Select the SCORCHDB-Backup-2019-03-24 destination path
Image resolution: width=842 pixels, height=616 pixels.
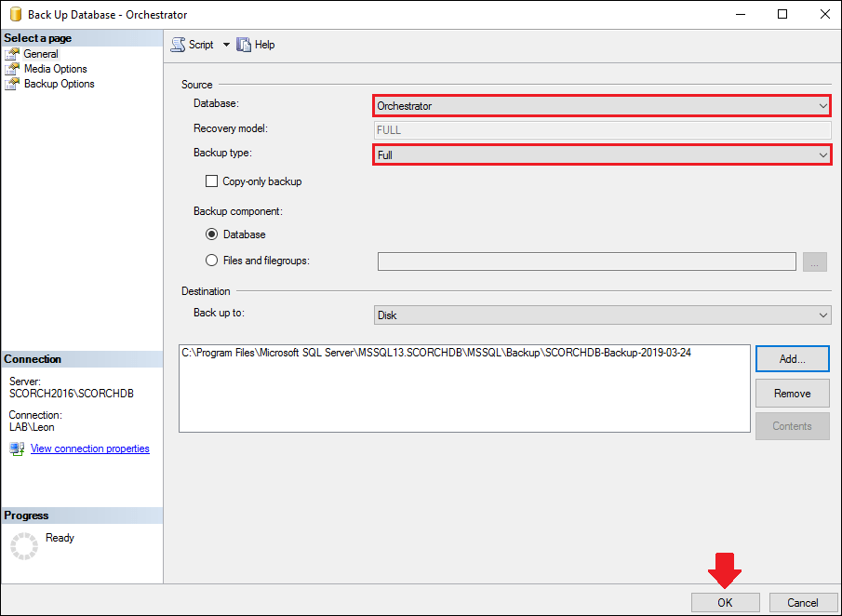(436, 353)
